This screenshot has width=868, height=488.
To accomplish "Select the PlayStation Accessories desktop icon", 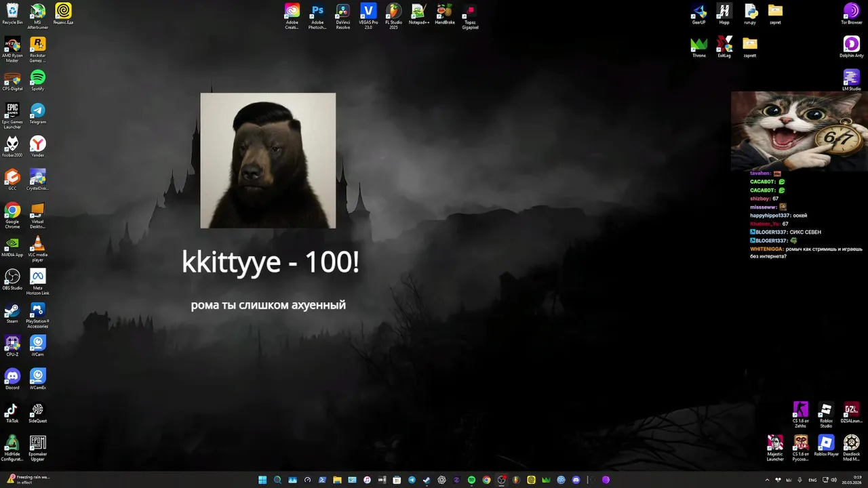I will click(38, 315).
